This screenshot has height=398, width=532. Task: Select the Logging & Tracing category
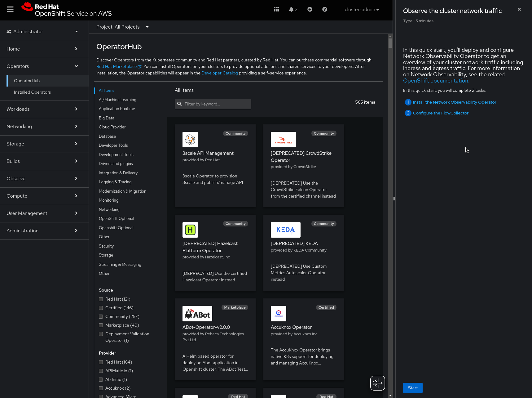click(x=115, y=182)
